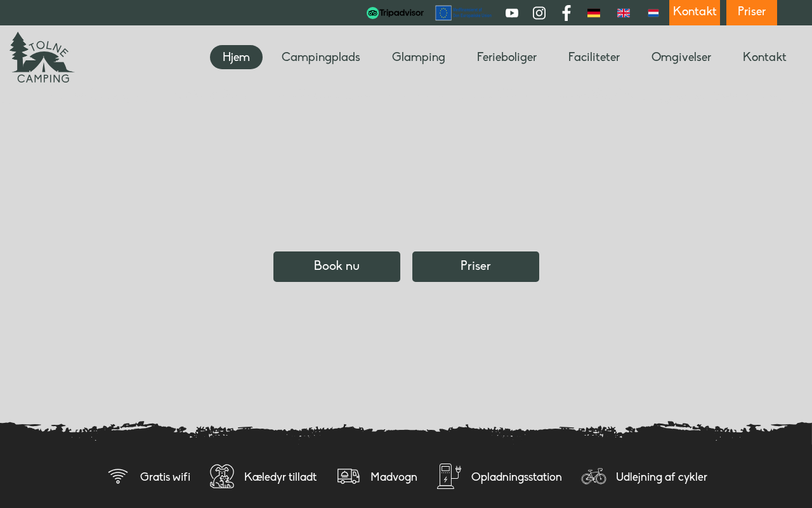Screen dimensions: 812x508
Task: Click the 'Udlejning af cykler' text
Action: (x=662, y=477)
